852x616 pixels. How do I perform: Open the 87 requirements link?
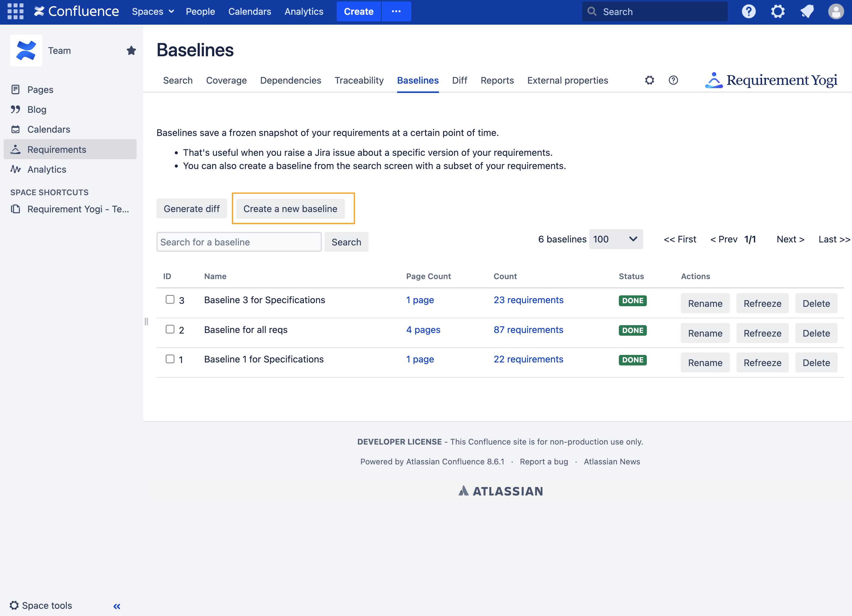pyautogui.click(x=528, y=329)
